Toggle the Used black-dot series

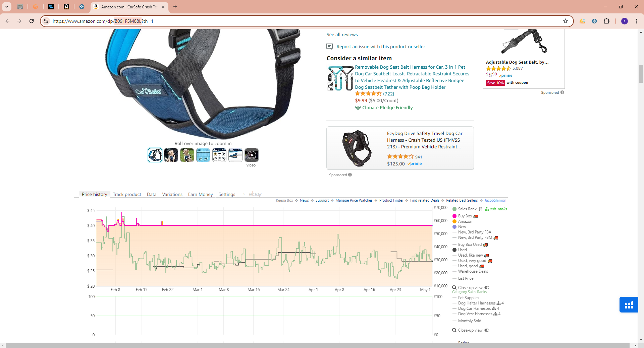pos(460,250)
